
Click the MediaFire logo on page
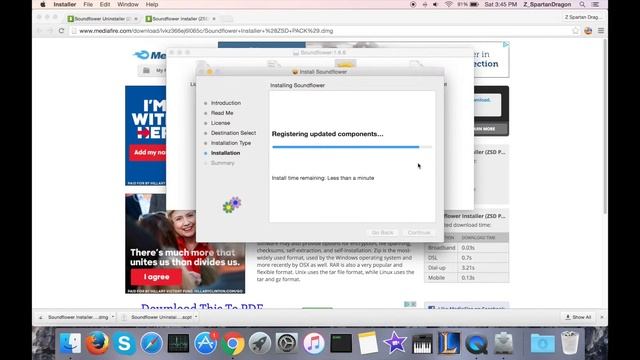[x=150, y=55]
